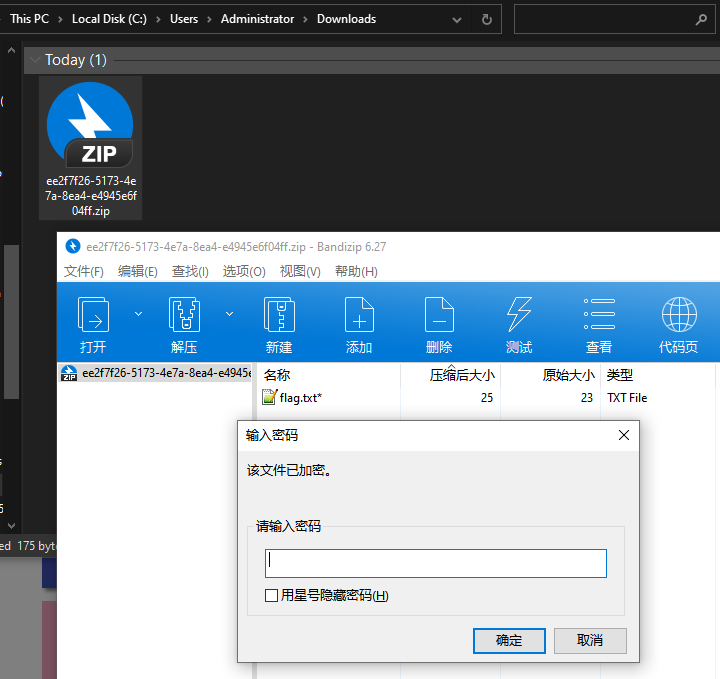Click the compressed size value 25
The height and width of the screenshot is (679, 720).
point(487,398)
